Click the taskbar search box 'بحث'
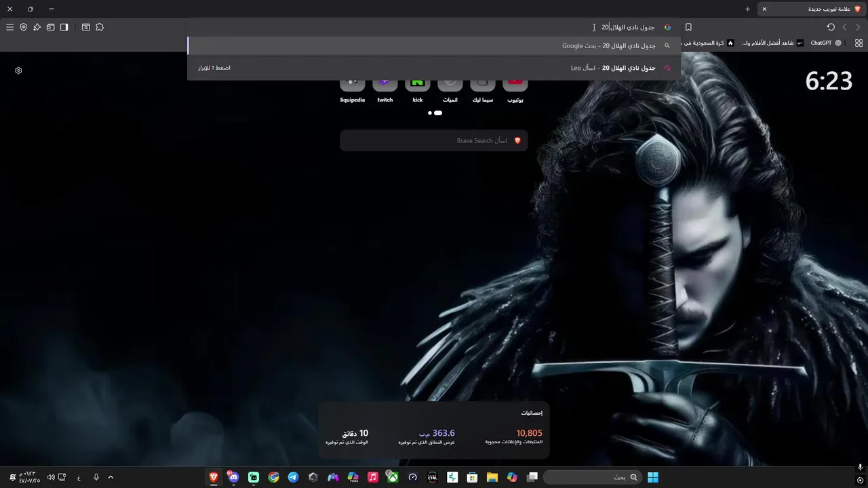 [591, 477]
